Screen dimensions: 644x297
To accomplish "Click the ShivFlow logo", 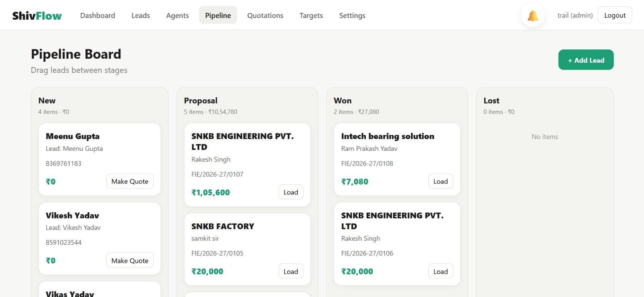I will [37, 16].
